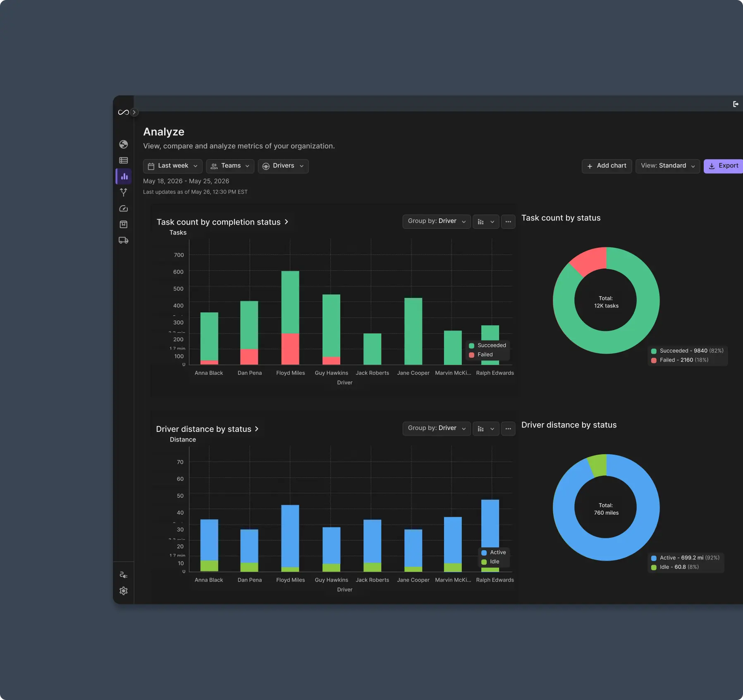
Task: Open the settings gear in sidebar
Action: (x=123, y=591)
